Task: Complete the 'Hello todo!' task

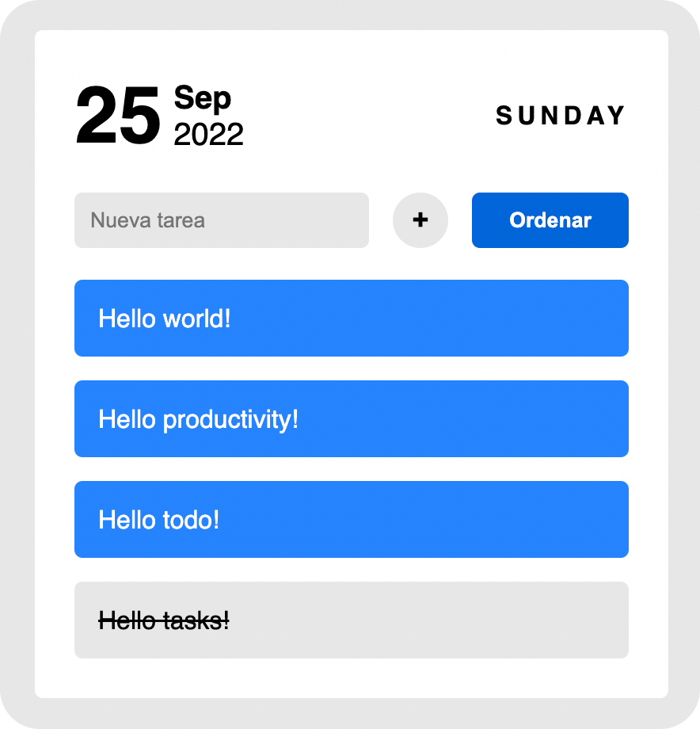Action: 352,519
